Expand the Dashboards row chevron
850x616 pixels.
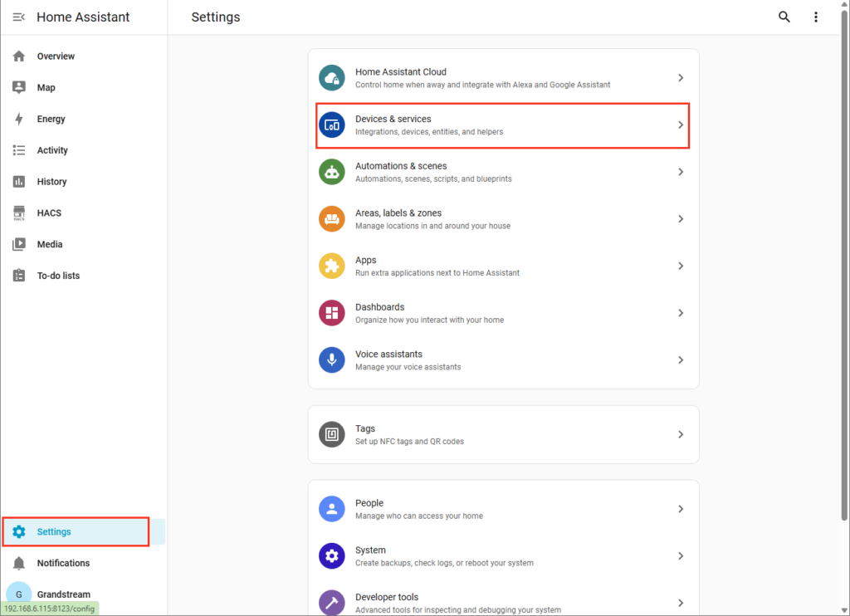click(x=681, y=313)
